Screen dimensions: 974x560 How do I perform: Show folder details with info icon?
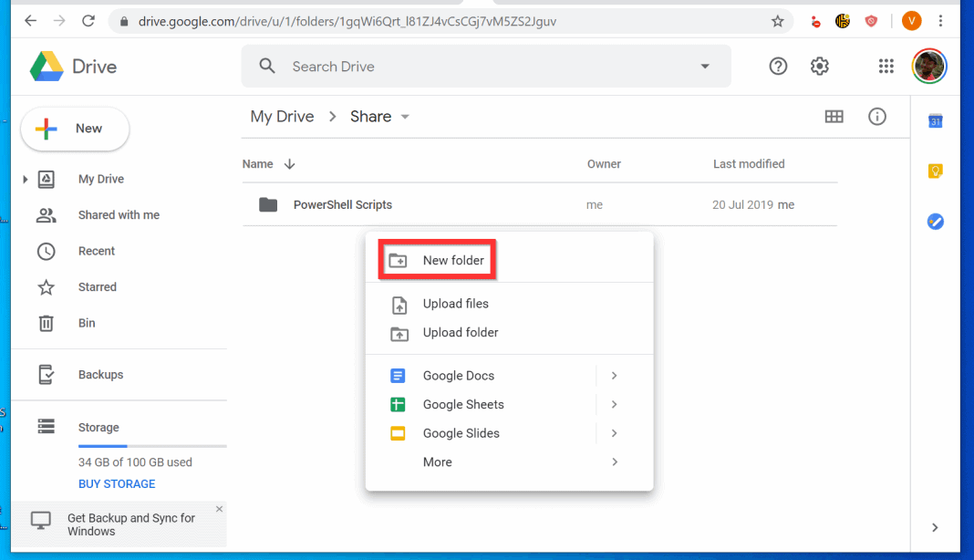[877, 116]
